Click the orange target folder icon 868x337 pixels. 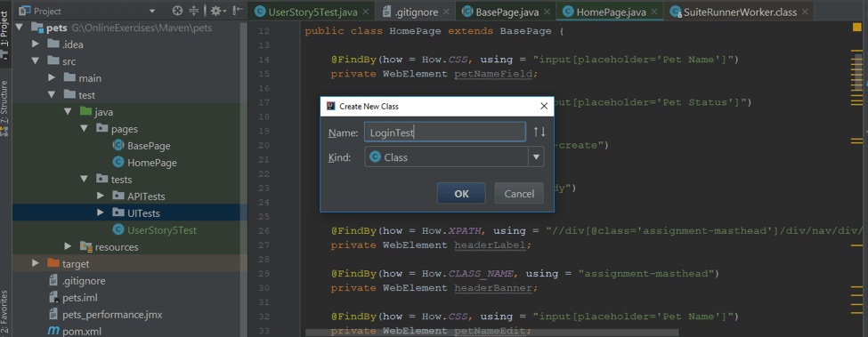(53, 263)
